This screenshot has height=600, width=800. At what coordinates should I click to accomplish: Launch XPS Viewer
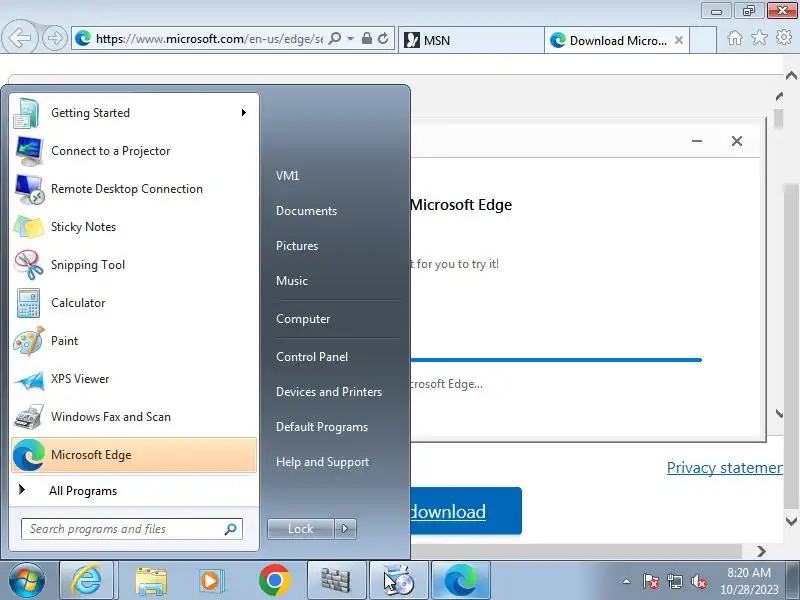tap(133, 379)
